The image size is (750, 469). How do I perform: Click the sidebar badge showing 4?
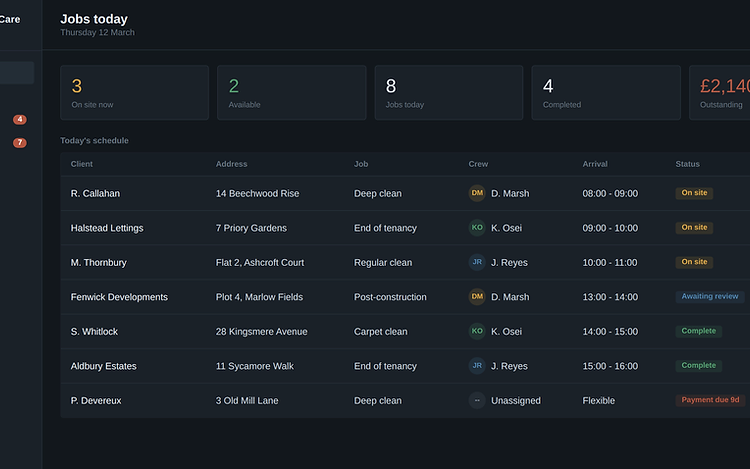[20, 119]
